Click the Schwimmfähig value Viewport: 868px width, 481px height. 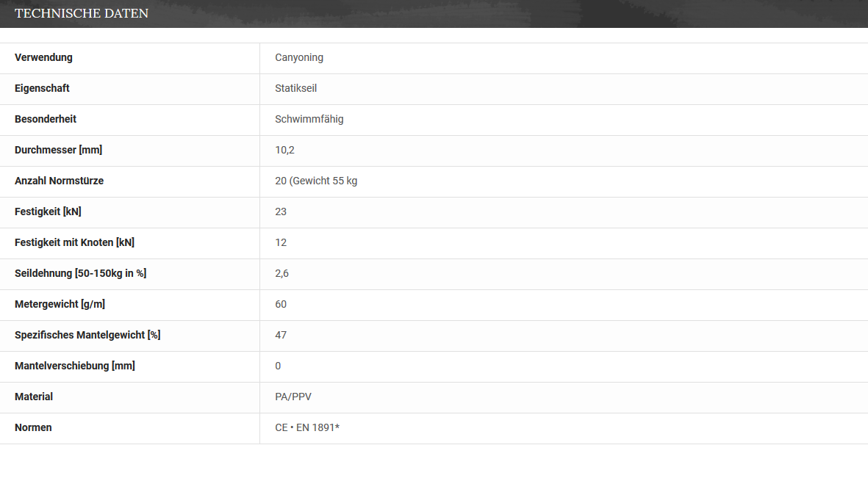pyautogui.click(x=309, y=120)
